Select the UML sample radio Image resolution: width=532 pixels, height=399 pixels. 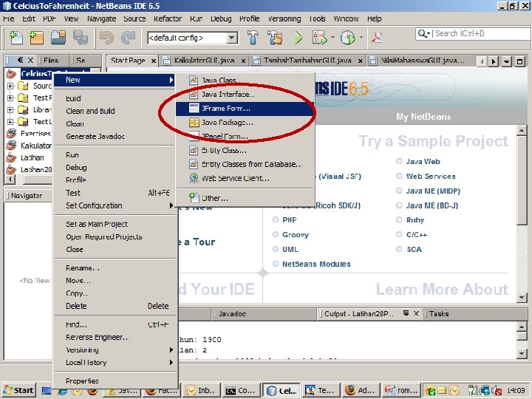[x=276, y=249]
